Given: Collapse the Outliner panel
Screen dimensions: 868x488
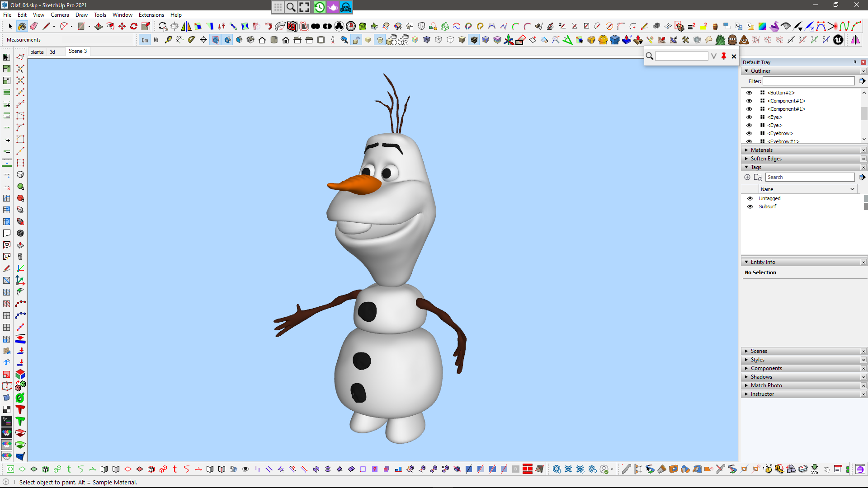Looking at the screenshot, I should tap(746, 71).
